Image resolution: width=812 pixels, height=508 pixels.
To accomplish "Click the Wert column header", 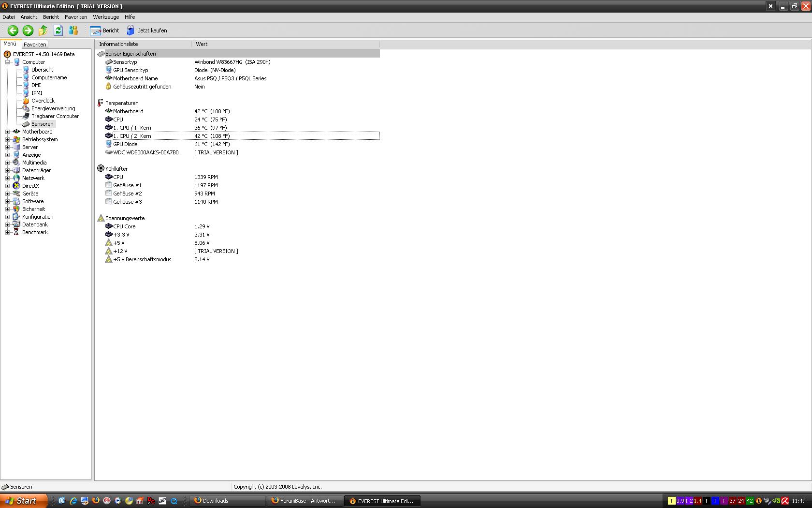I will 286,44.
